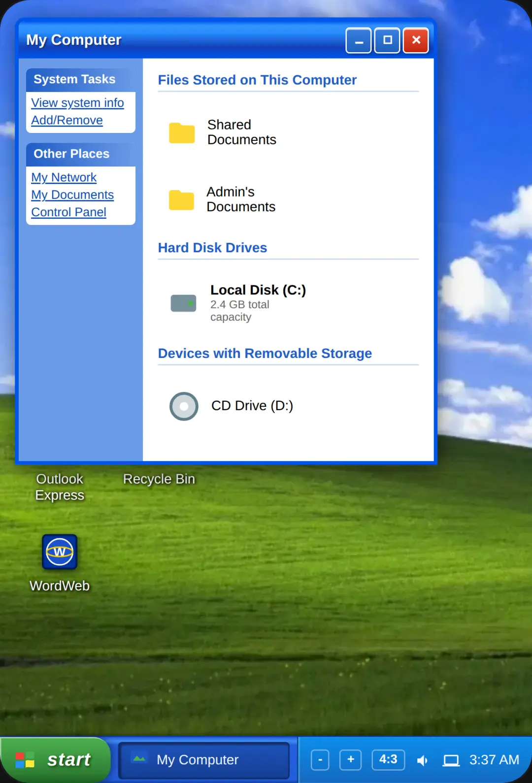The height and width of the screenshot is (783, 532).
Task: Click the Windows flag logo on start
Action: (25, 760)
